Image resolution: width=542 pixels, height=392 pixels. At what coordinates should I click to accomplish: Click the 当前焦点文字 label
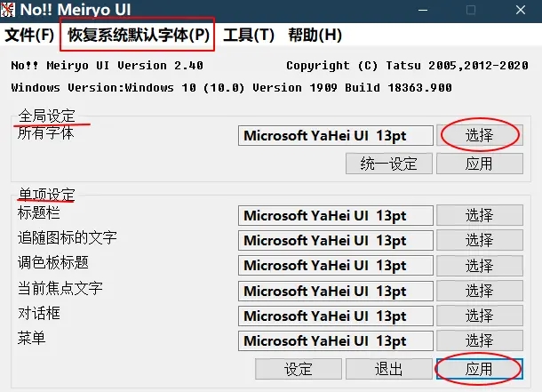[x=60, y=288]
